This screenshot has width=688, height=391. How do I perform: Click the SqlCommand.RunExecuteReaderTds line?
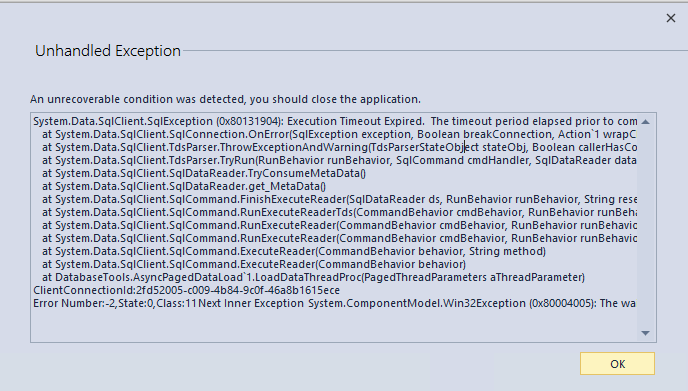(339, 212)
